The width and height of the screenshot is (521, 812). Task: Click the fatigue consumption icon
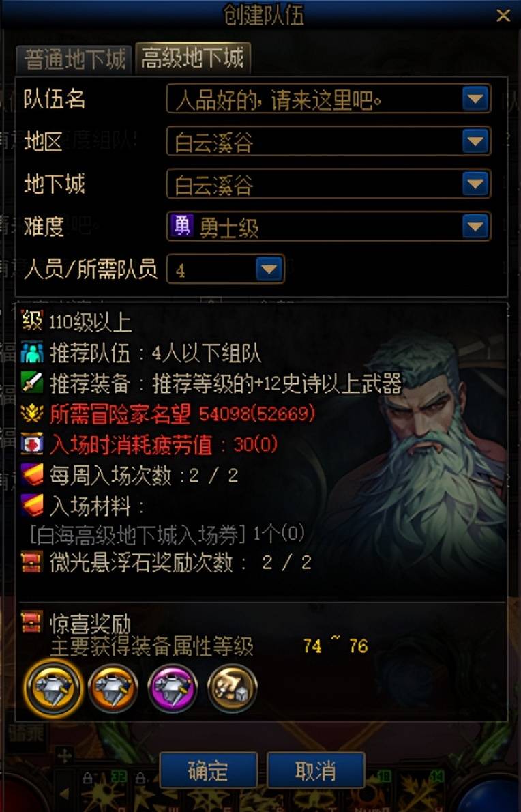click(x=31, y=444)
